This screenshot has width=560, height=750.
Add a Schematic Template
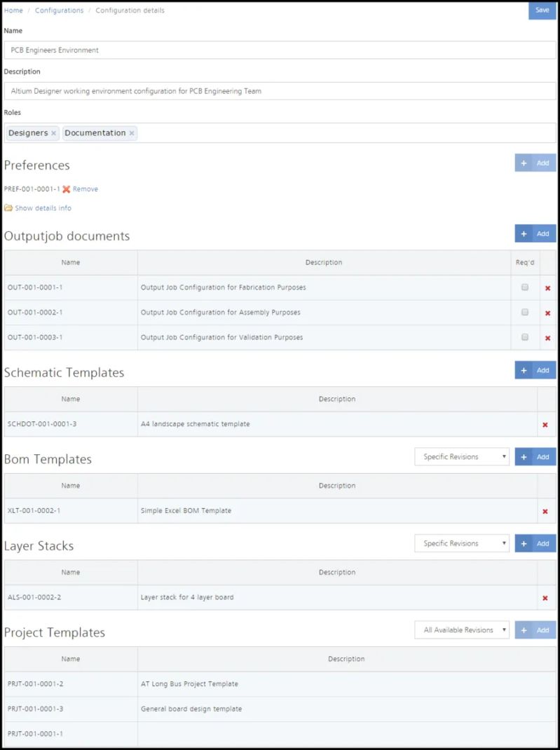point(535,370)
